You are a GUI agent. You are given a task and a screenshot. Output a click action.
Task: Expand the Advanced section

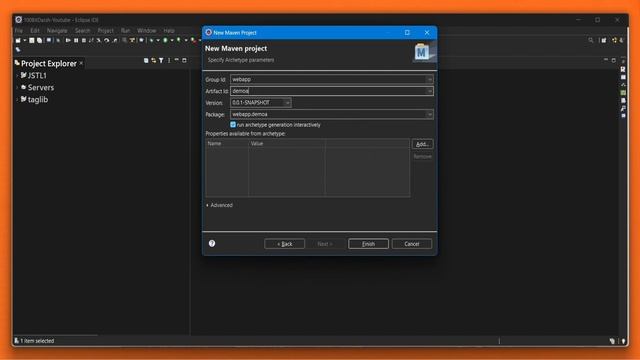[207, 205]
